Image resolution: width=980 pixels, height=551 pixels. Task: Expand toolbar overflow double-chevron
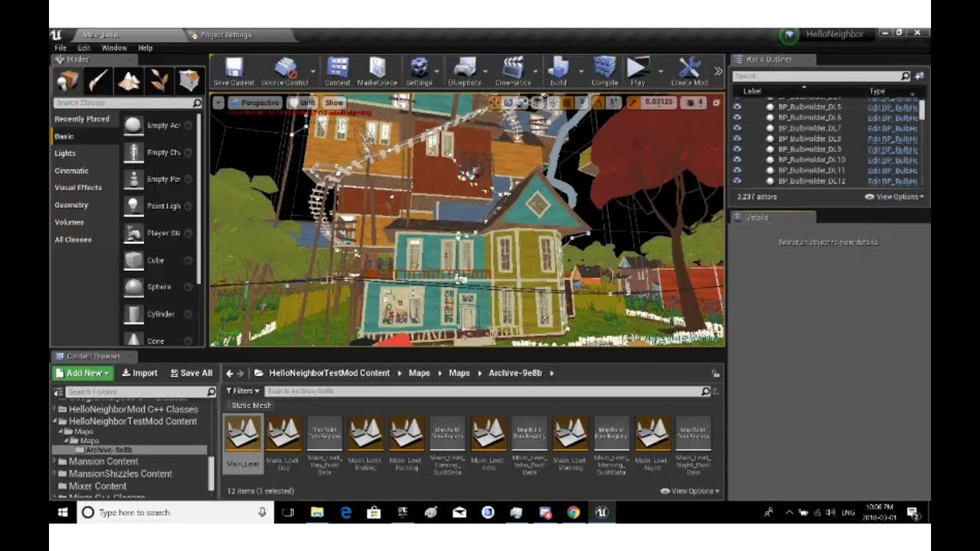pyautogui.click(x=718, y=70)
